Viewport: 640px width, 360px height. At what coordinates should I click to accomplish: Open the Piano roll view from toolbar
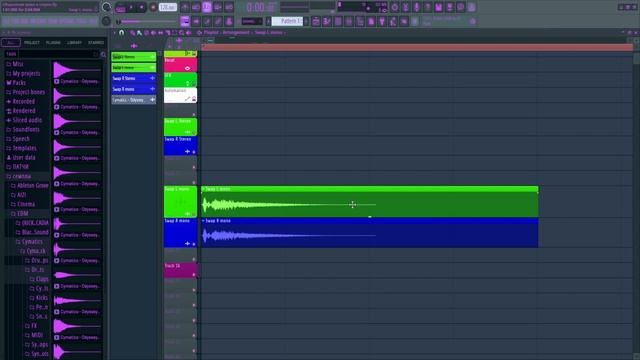[x=327, y=21]
